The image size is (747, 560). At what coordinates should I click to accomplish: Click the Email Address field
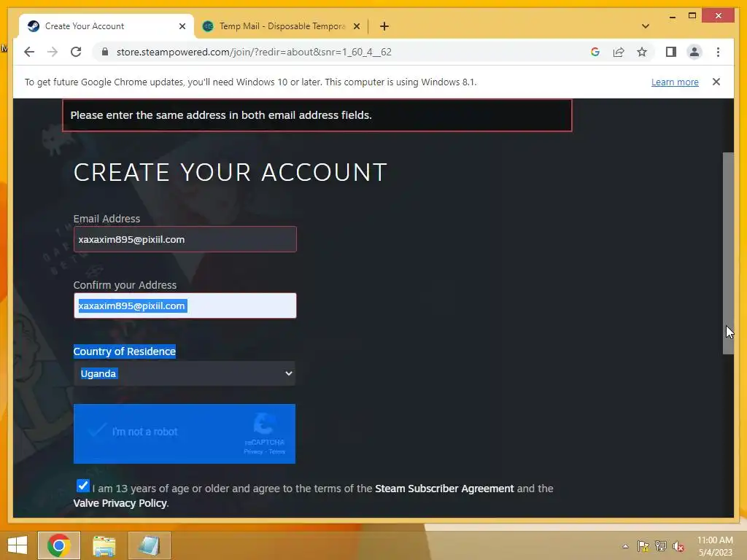click(185, 239)
